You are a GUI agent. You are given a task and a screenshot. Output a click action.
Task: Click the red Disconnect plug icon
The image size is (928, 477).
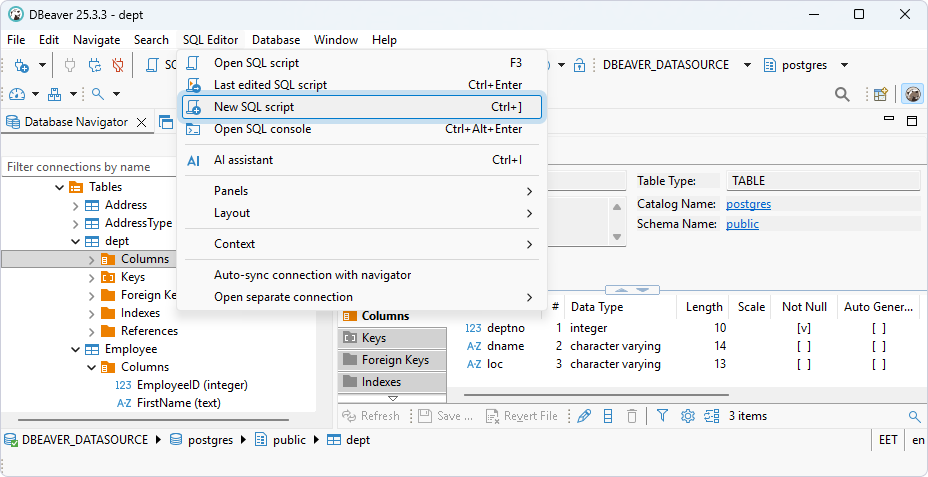tap(118, 65)
